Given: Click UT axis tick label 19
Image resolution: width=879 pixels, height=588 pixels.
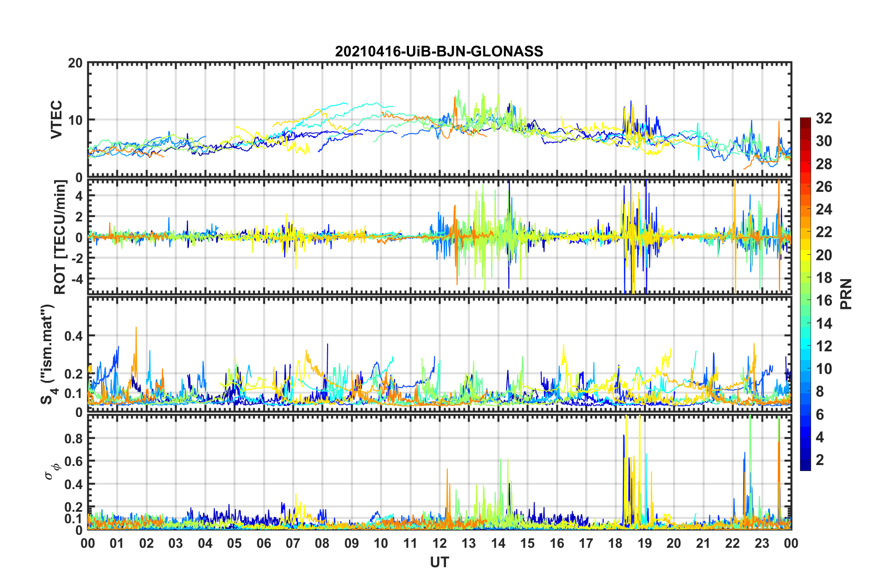Looking at the screenshot, I should tap(645, 543).
